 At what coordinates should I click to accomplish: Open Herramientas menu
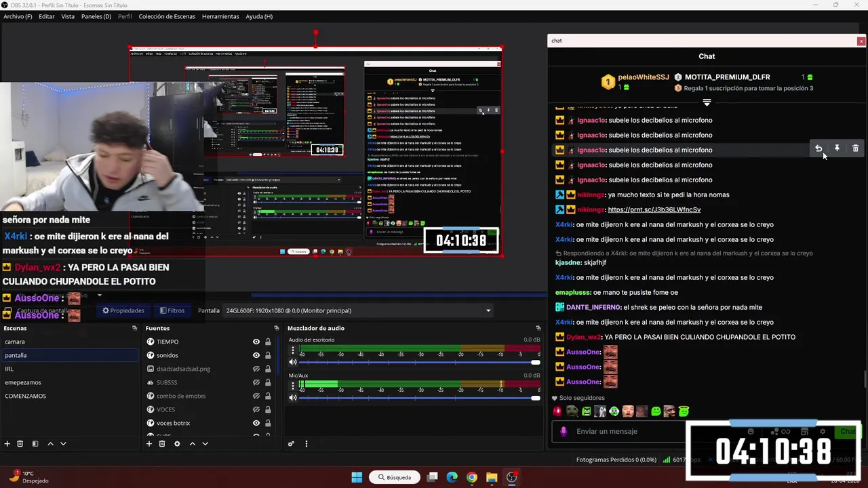[220, 16]
